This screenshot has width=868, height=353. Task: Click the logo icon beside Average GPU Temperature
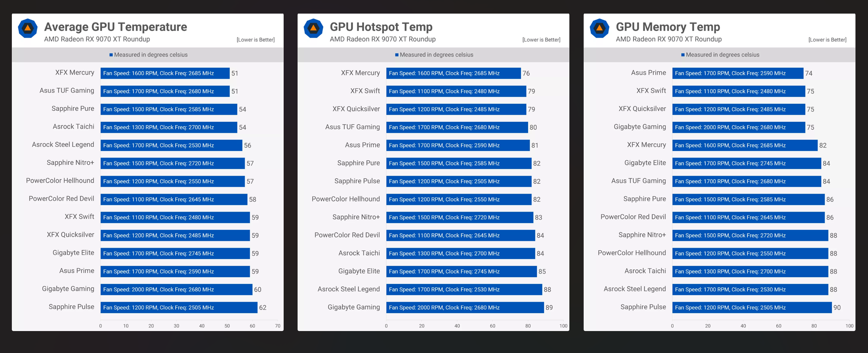tap(28, 28)
